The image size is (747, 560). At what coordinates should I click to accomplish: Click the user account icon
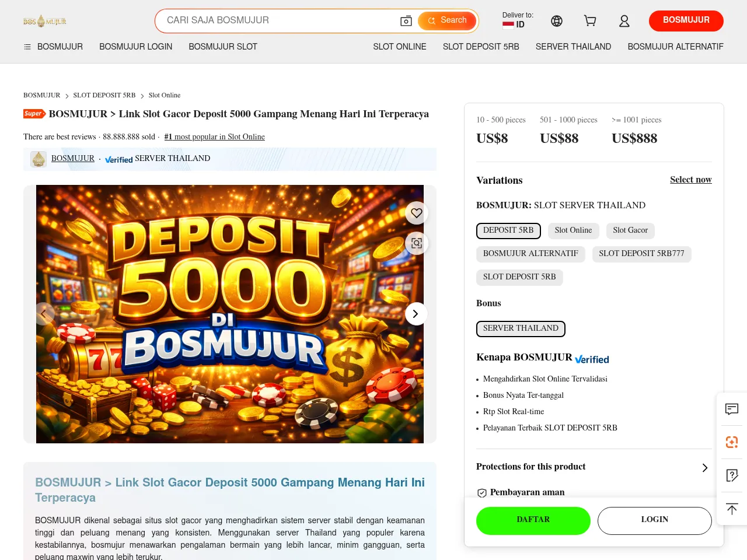click(624, 21)
